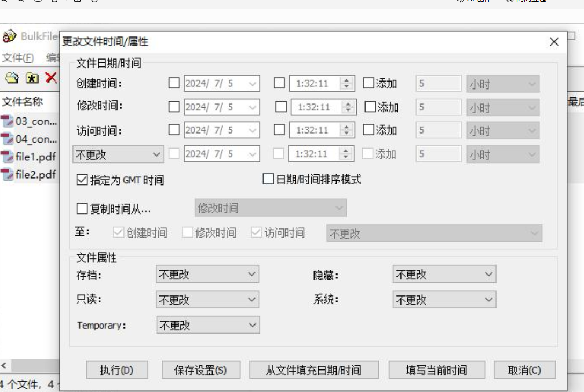Enable the 访问时间 date checkbox

(174, 130)
